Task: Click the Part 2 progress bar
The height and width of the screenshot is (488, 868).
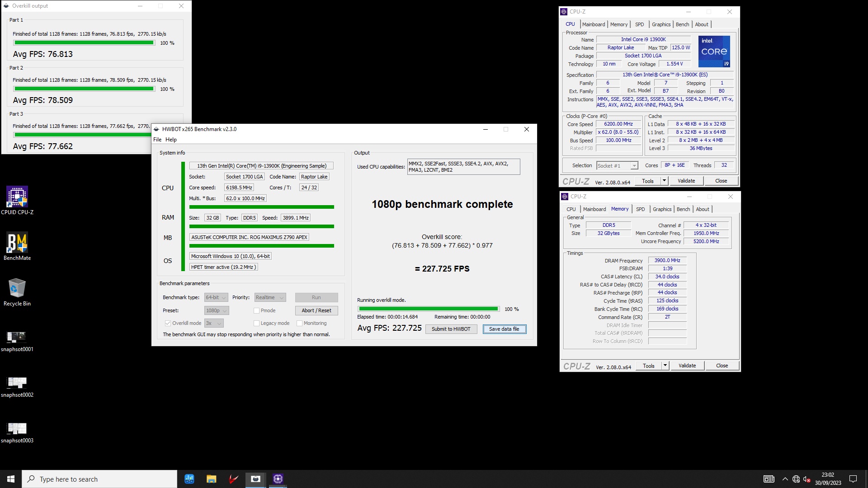Action: coord(84,89)
